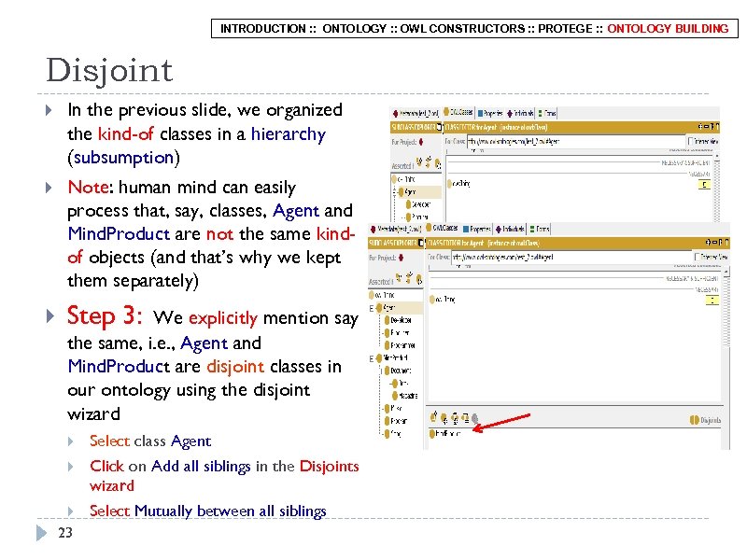
Task: Select the Plan class in front window tree
Action: tap(393, 409)
